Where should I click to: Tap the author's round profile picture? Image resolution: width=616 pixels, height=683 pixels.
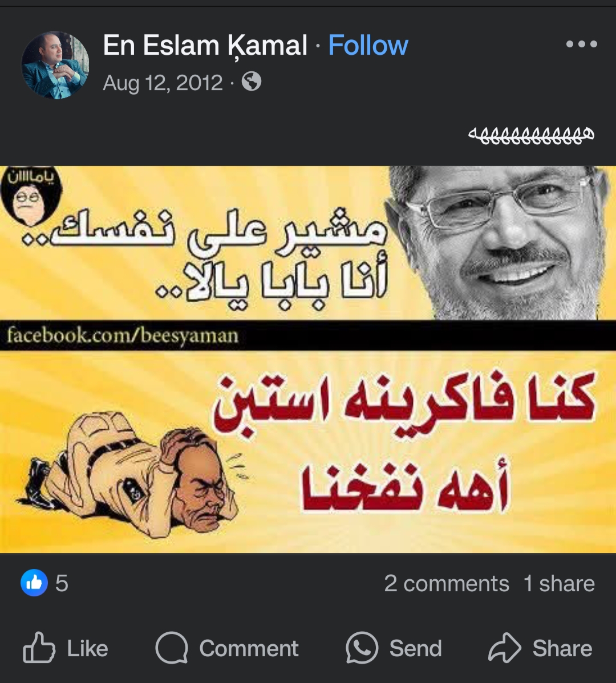(x=55, y=65)
